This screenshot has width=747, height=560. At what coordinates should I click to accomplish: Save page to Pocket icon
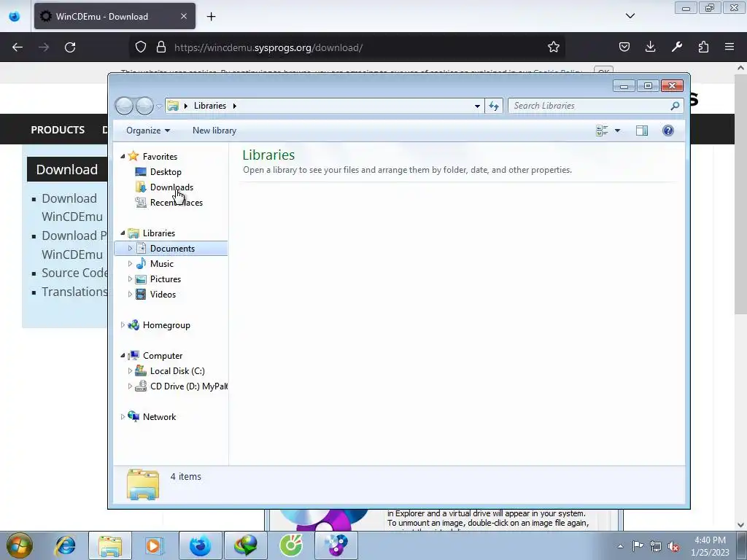pos(624,47)
